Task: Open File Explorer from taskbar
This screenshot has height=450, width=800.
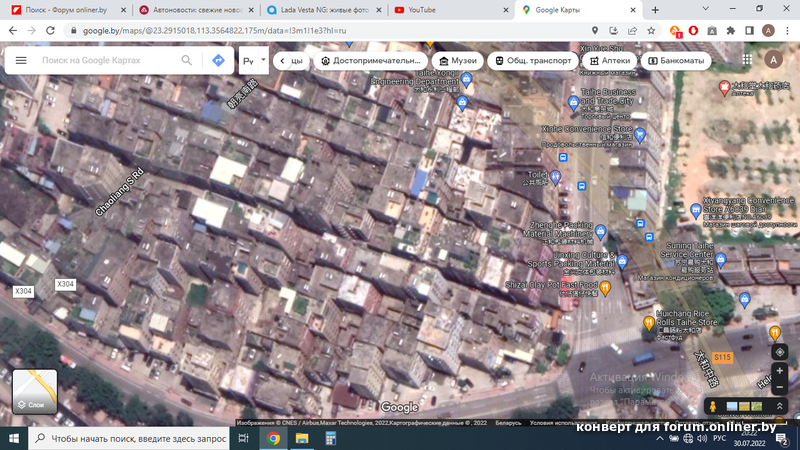Action: [x=302, y=438]
